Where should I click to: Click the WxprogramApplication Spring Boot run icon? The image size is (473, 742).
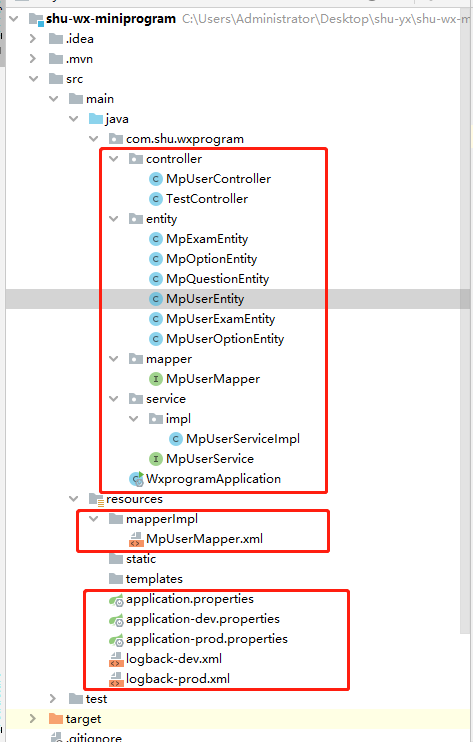pyautogui.click(x=137, y=479)
